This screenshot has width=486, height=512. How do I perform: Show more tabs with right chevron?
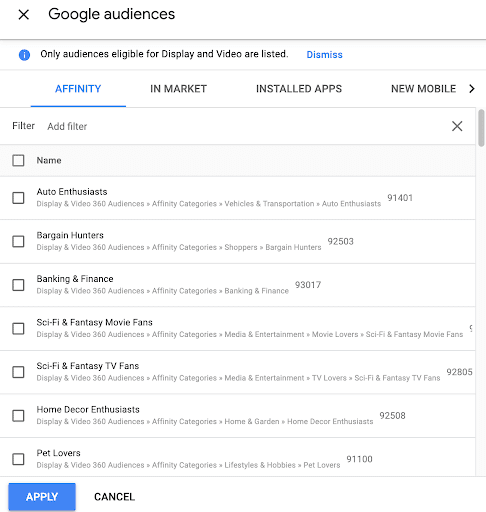[x=472, y=89]
